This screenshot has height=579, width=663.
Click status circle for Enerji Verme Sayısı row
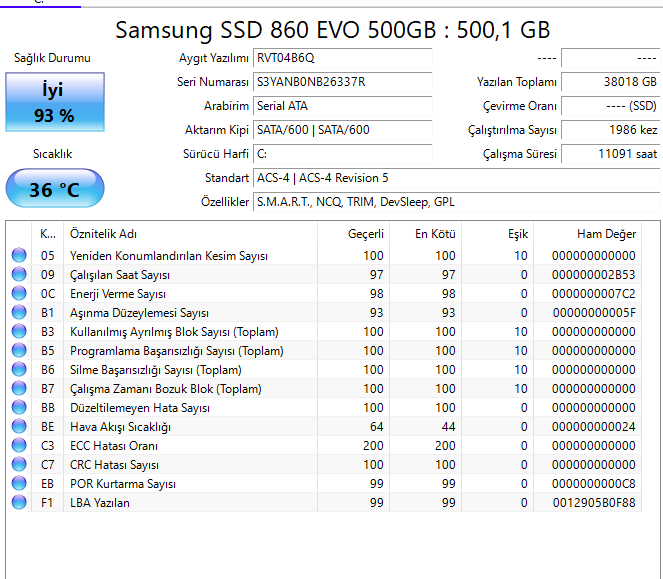[x=19, y=294]
